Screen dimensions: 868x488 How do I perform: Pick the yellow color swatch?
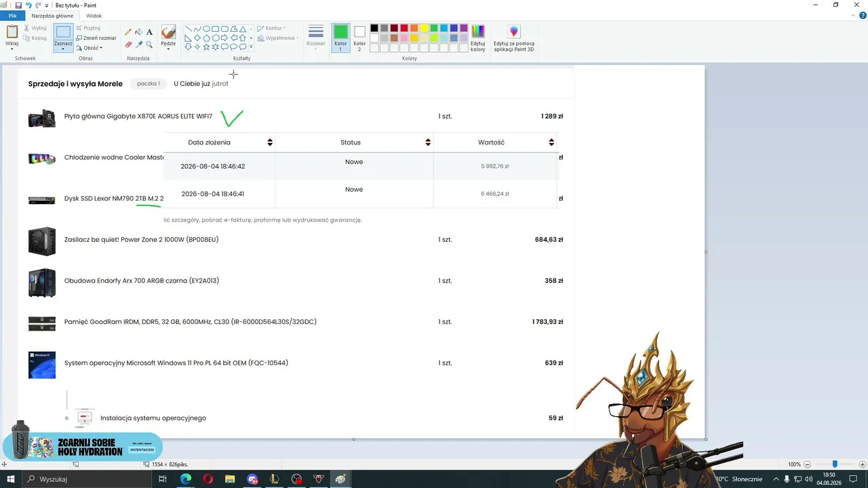point(424,28)
